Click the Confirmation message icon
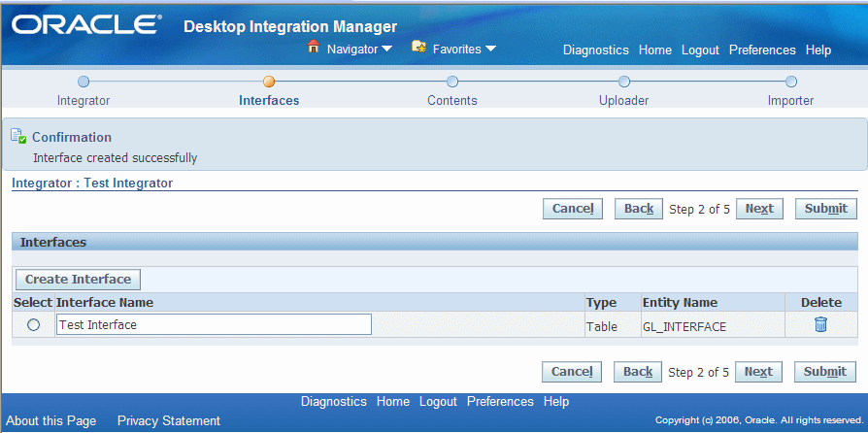The height and width of the screenshot is (433, 868). click(x=18, y=136)
